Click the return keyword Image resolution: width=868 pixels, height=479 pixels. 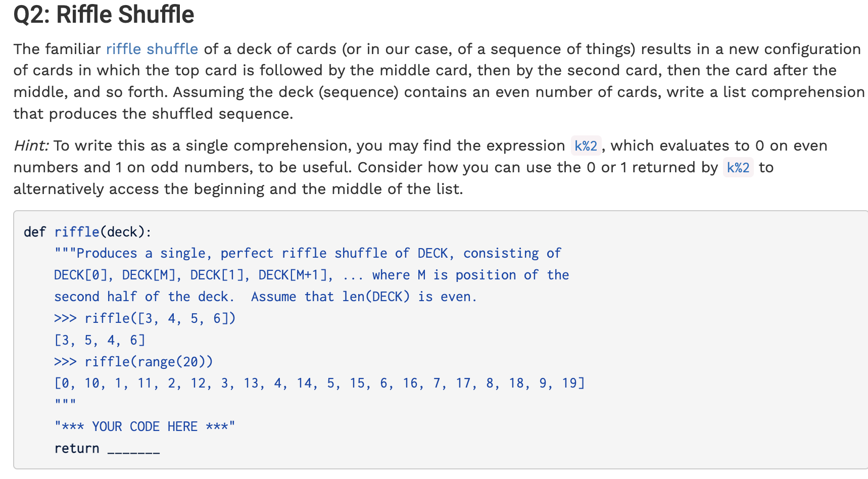pos(77,448)
